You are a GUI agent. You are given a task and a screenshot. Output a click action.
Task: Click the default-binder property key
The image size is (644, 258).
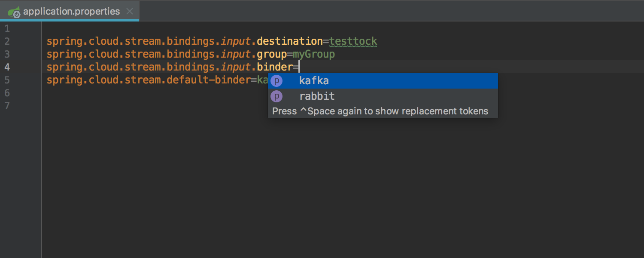pyautogui.click(x=209, y=80)
